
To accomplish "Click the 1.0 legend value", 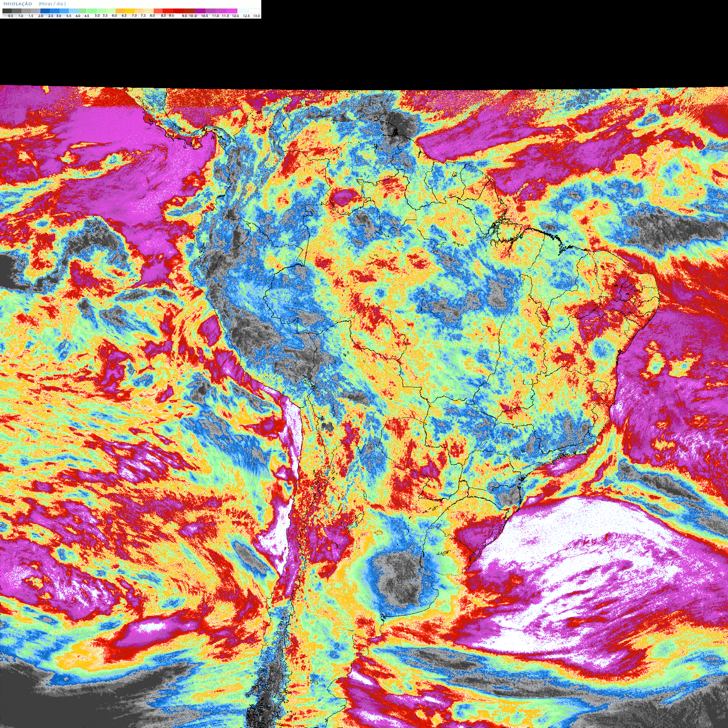I will 21,16.
